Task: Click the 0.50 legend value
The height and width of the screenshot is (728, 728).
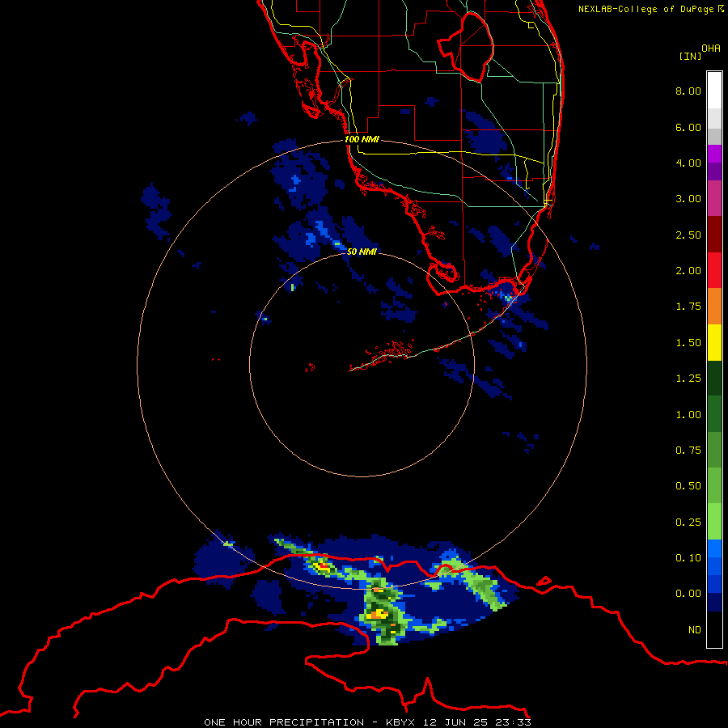Action: click(688, 486)
